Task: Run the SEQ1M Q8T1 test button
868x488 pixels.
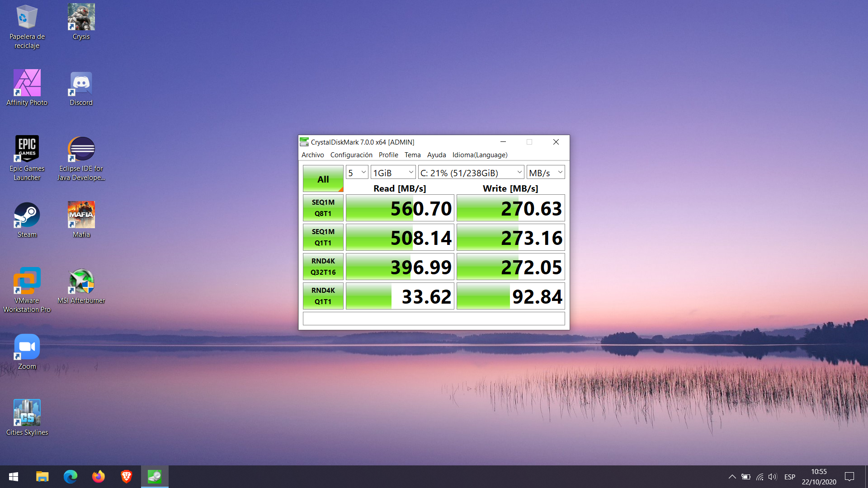Action: point(323,208)
